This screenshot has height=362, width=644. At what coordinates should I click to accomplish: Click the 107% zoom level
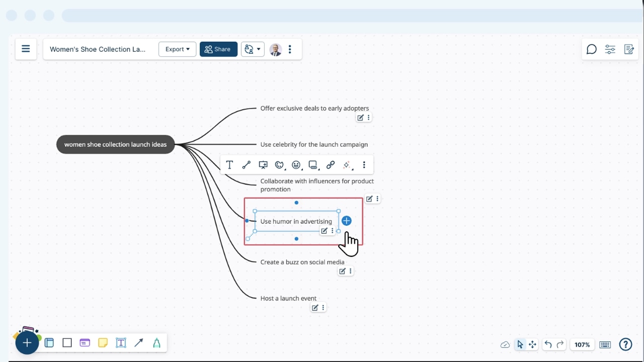(582, 344)
